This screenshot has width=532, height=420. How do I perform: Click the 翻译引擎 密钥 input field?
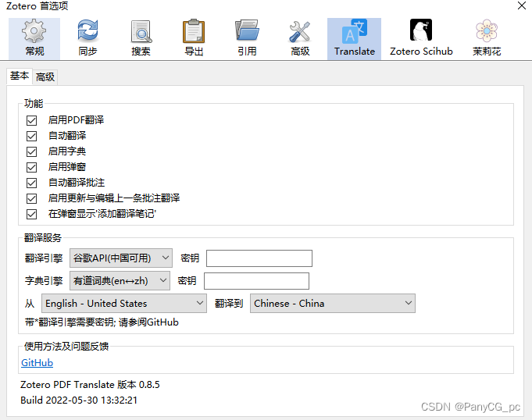pos(259,258)
